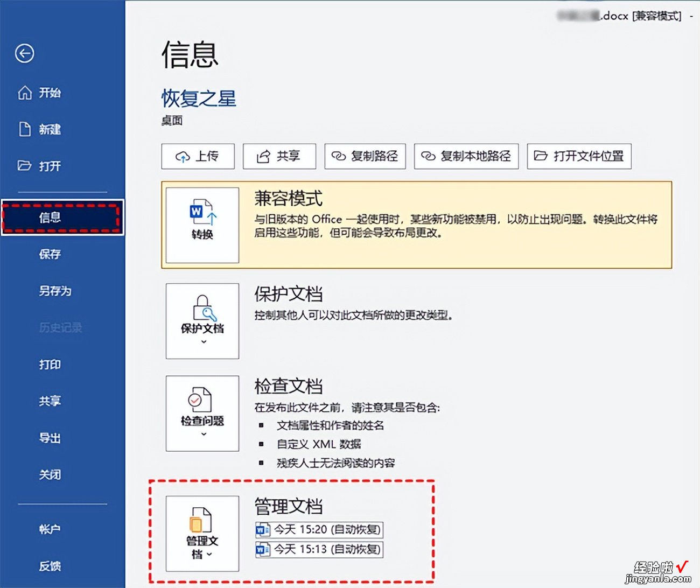
Task: Click the share arrow icon in 共享
Action: (263, 157)
